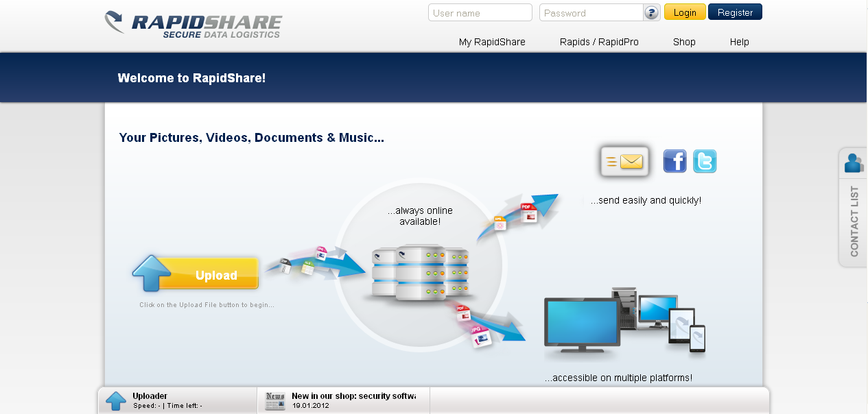Focus the User name field

coord(480,12)
